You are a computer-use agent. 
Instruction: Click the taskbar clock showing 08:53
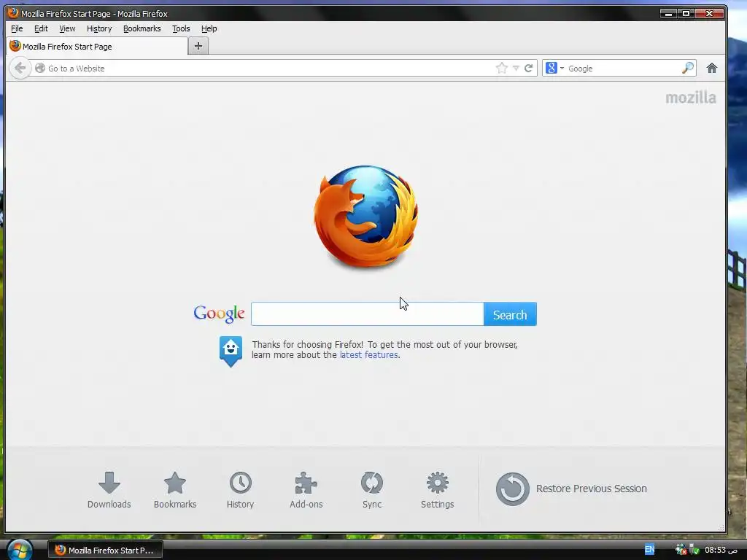click(x=721, y=550)
